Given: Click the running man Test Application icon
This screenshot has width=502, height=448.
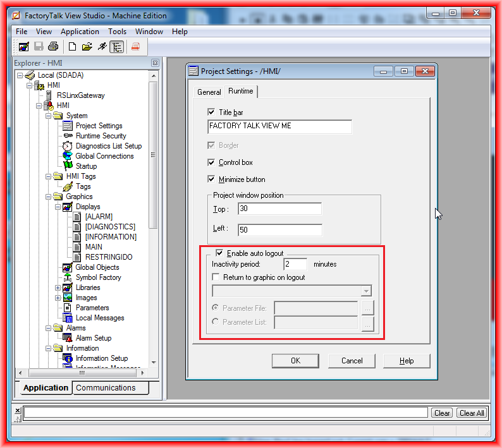Looking at the screenshot, I should [102, 46].
